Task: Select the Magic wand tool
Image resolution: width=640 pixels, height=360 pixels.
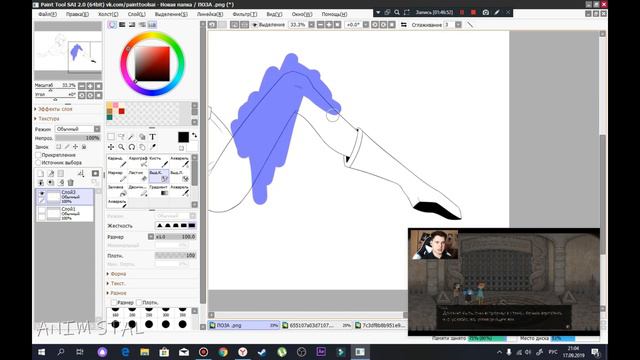Action: point(131,137)
